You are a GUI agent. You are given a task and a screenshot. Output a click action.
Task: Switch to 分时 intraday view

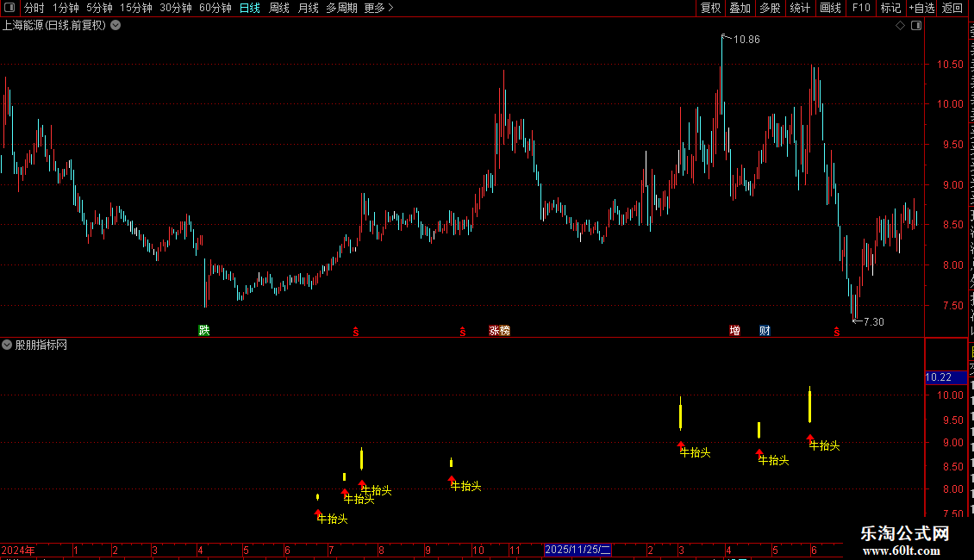[34, 8]
